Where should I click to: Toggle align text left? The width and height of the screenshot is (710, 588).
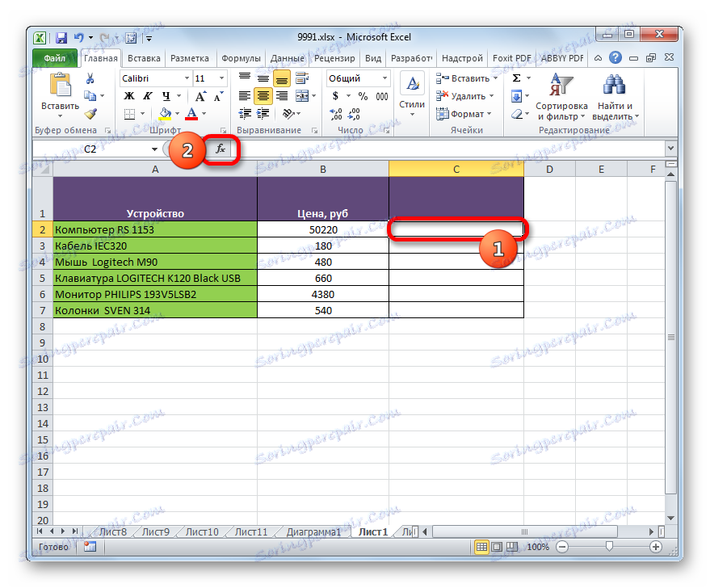(245, 96)
